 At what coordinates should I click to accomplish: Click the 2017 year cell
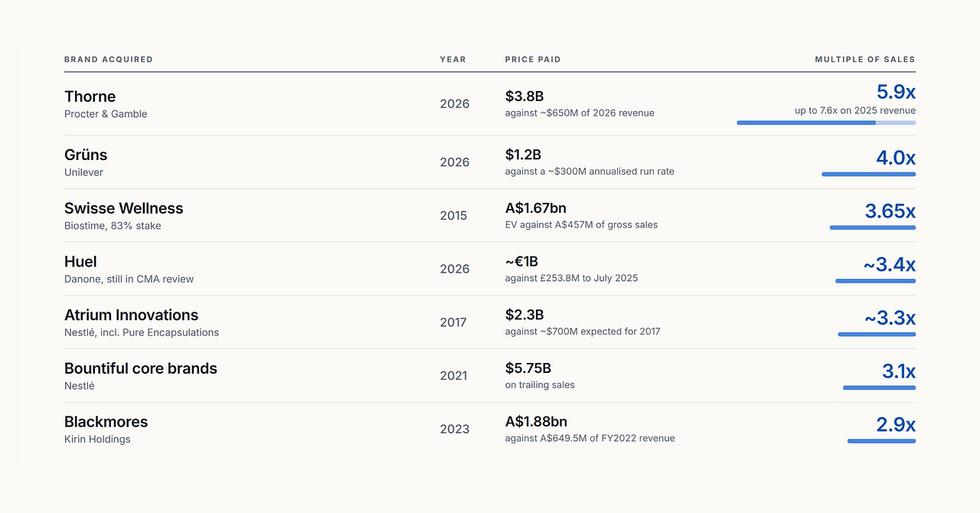453,322
